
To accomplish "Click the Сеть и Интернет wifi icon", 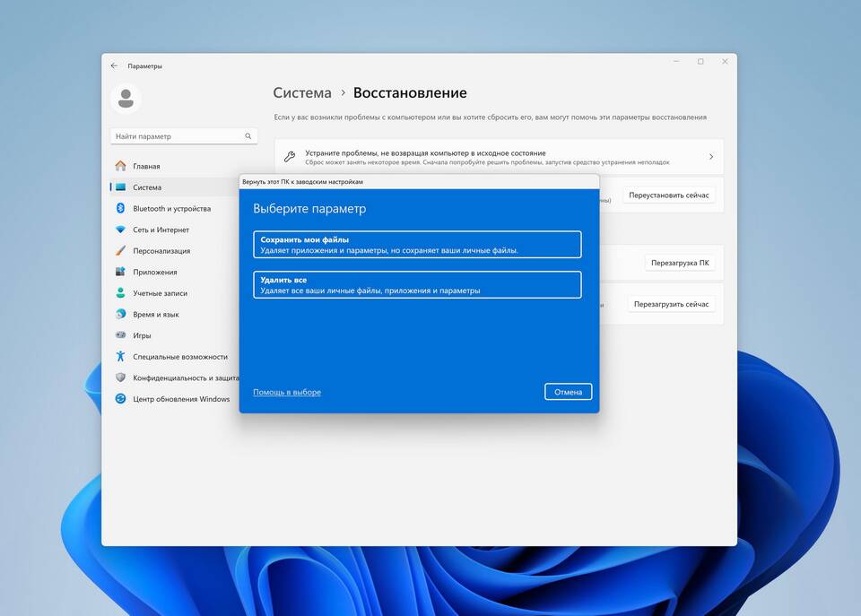I will click(120, 230).
